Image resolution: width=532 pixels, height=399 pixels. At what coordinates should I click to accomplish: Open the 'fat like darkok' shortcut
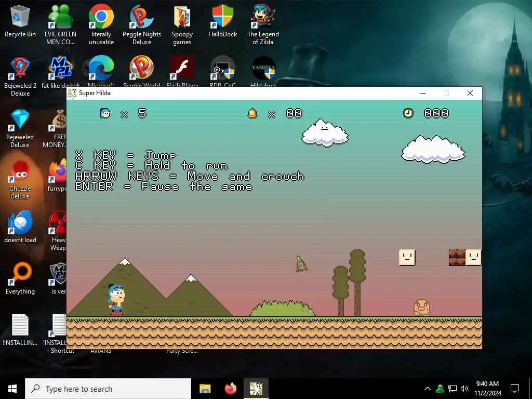[60, 71]
